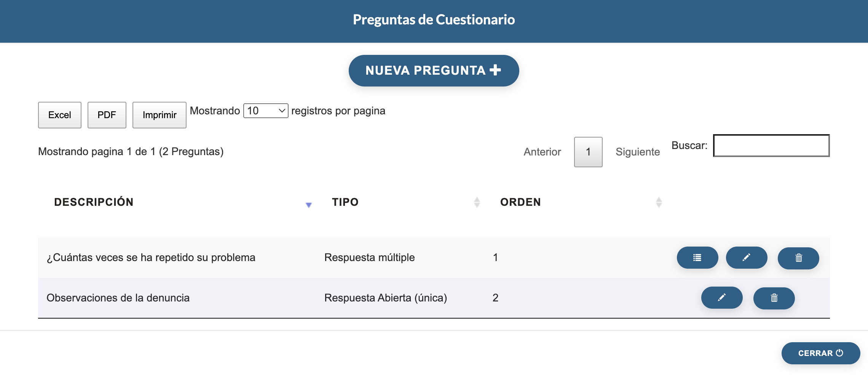This screenshot has width=868, height=375.
Task: Click the Siguiente pagination link
Action: 638,152
